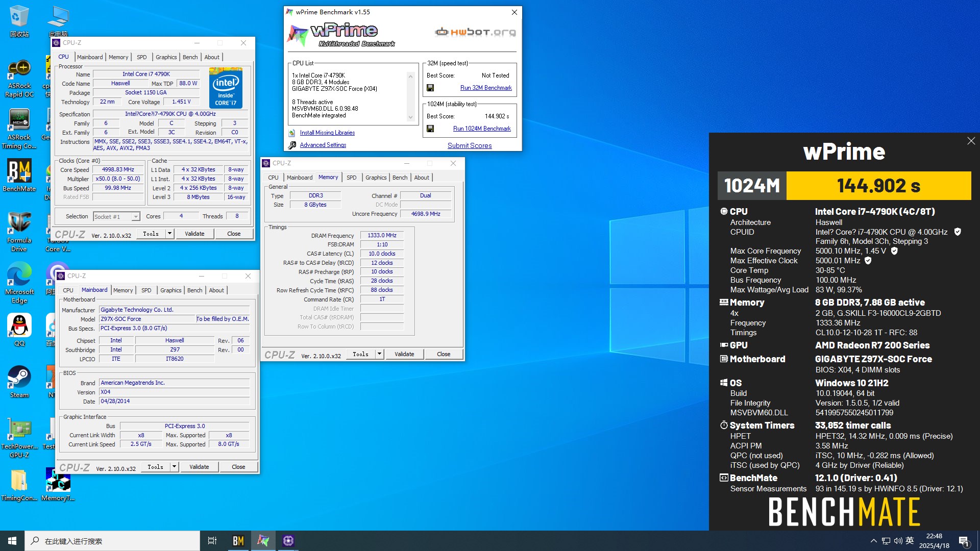Click Validate in CPU tab window
980x551 pixels.
(x=194, y=234)
